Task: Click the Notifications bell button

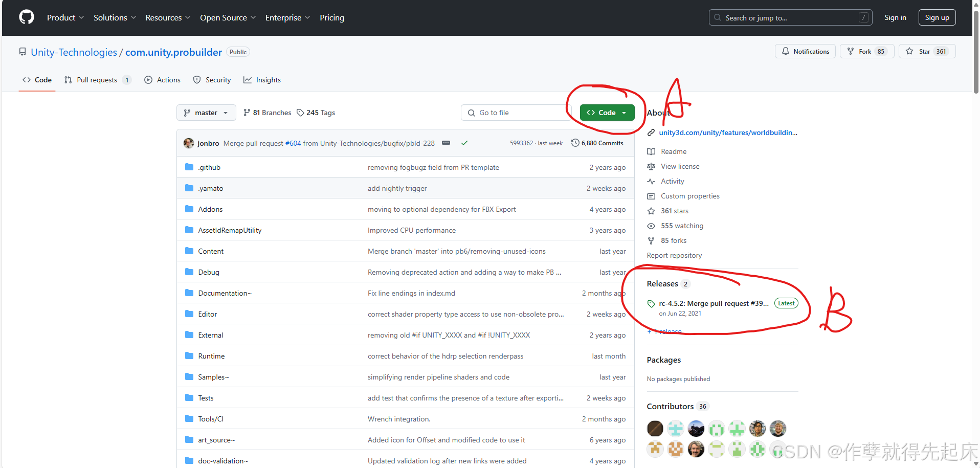Action: pos(806,51)
